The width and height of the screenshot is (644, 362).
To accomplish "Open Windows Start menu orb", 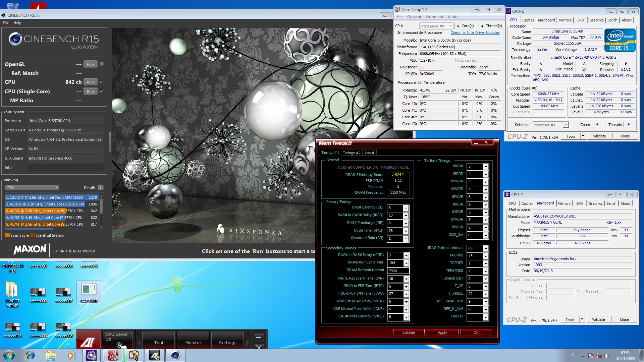I will (x=9, y=355).
